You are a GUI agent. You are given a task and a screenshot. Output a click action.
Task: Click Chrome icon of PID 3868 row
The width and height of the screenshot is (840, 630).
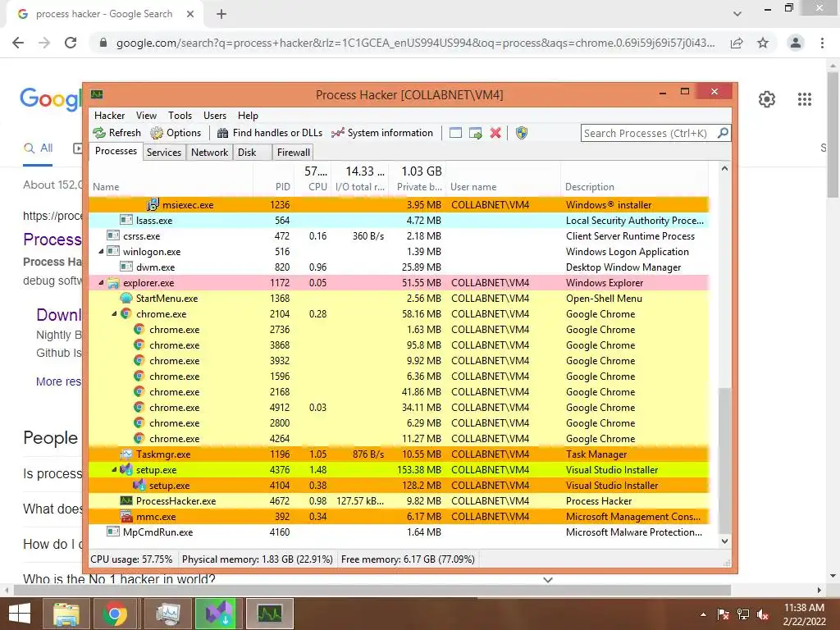pos(139,345)
